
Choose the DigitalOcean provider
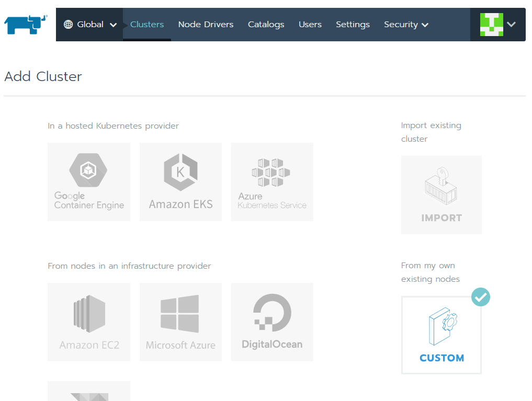point(272,322)
